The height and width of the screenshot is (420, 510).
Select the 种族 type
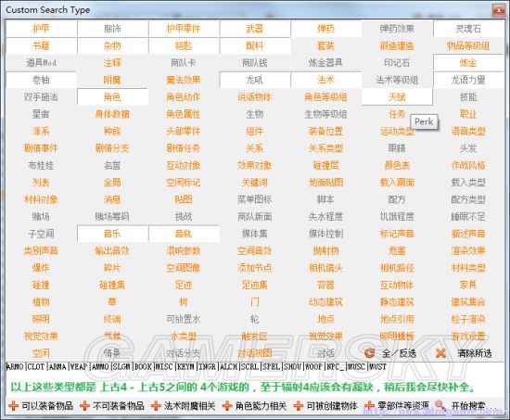coord(112,131)
